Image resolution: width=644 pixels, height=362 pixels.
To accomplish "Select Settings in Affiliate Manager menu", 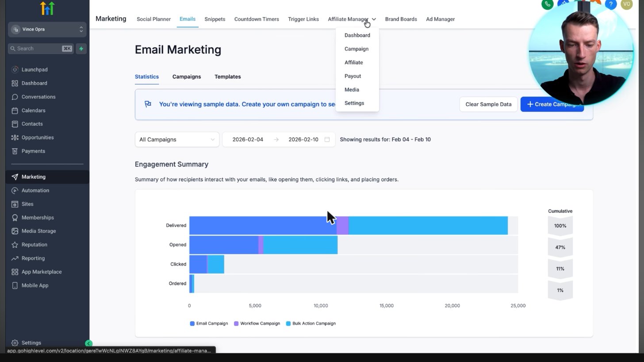I will (x=354, y=103).
